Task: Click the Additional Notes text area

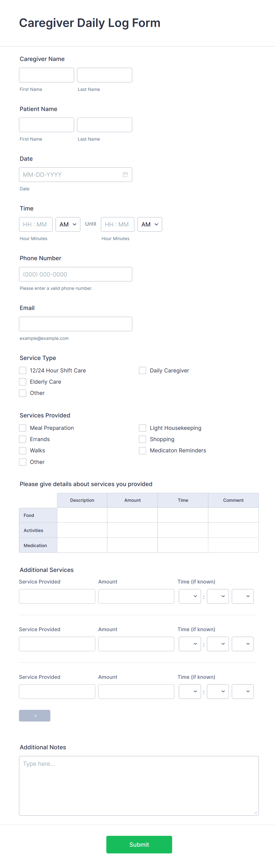Action: click(x=139, y=785)
